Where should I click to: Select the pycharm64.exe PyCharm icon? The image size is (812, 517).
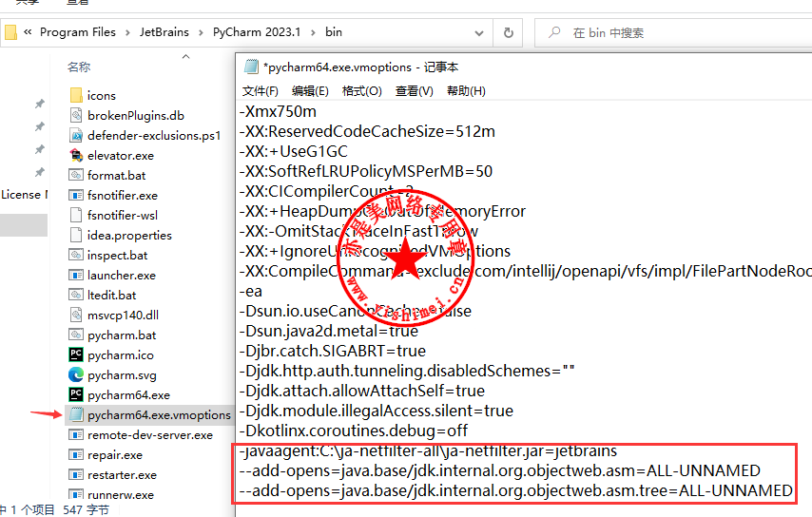(76, 394)
